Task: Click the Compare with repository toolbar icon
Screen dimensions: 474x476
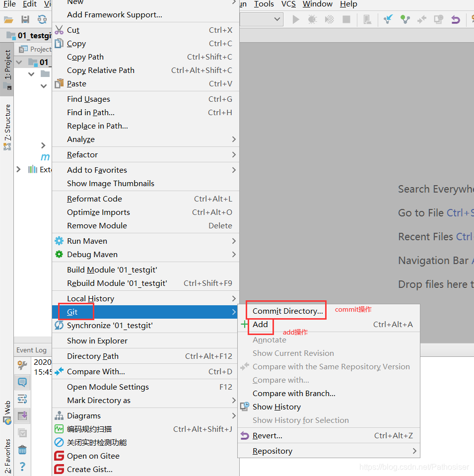Action: (422, 20)
